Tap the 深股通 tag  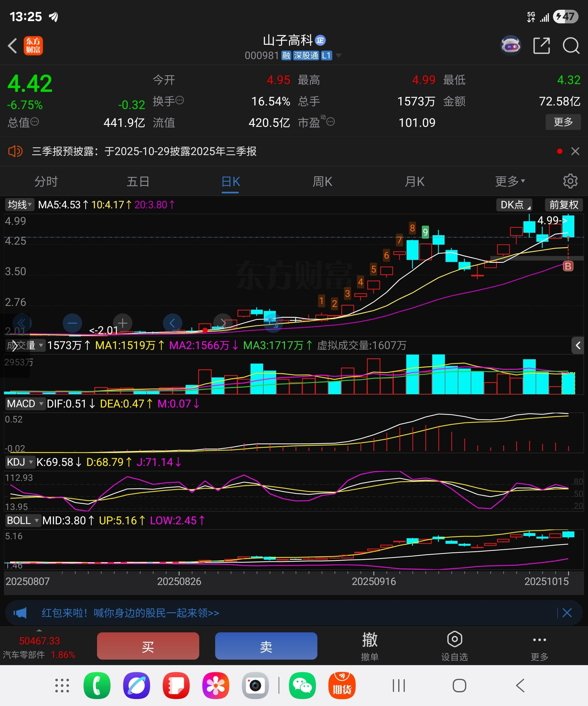(x=306, y=55)
